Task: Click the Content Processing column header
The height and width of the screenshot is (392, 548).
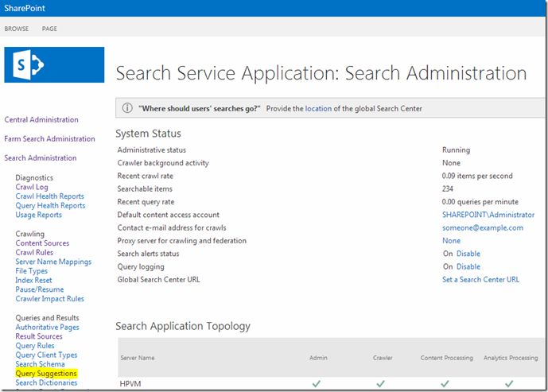Action: [x=447, y=358]
